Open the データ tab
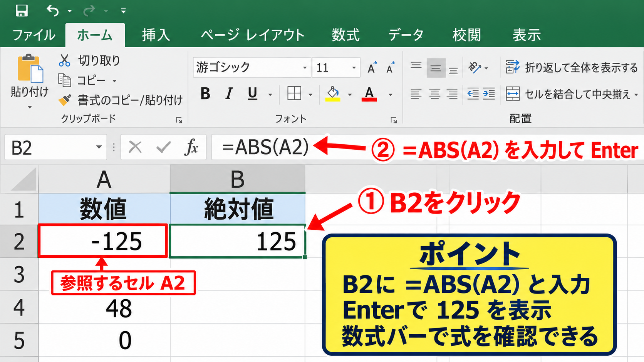 (x=406, y=35)
